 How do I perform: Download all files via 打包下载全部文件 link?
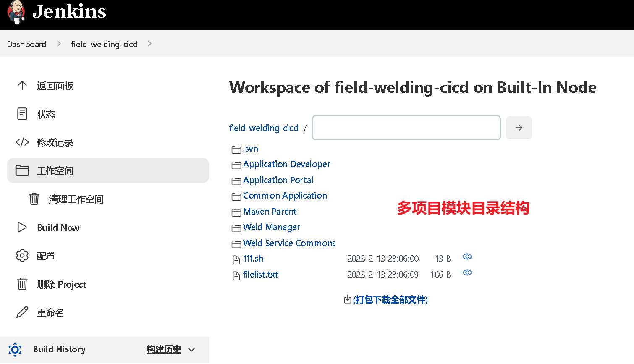tap(390, 300)
